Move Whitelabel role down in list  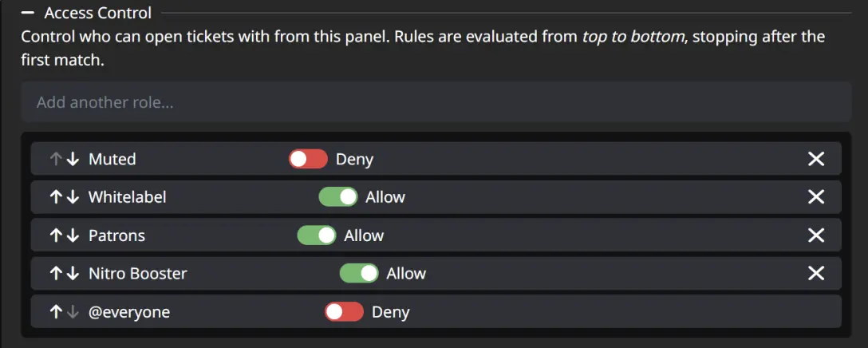coord(73,197)
